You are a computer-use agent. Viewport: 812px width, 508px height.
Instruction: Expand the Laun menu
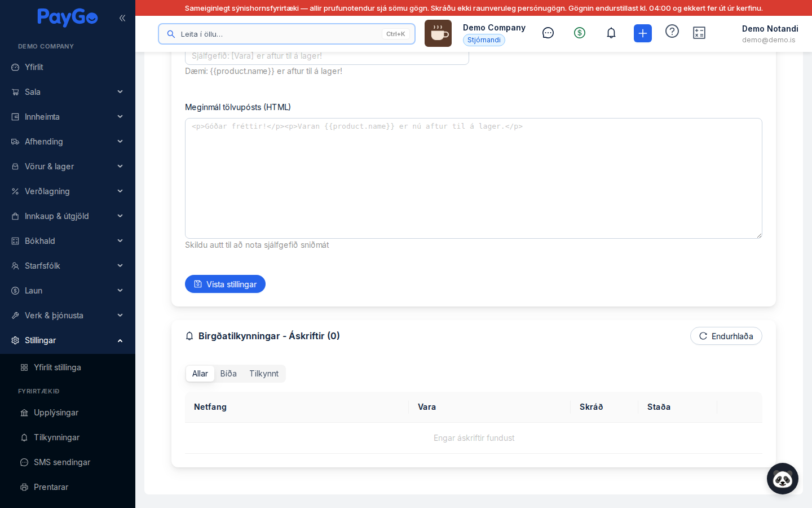(x=68, y=291)
